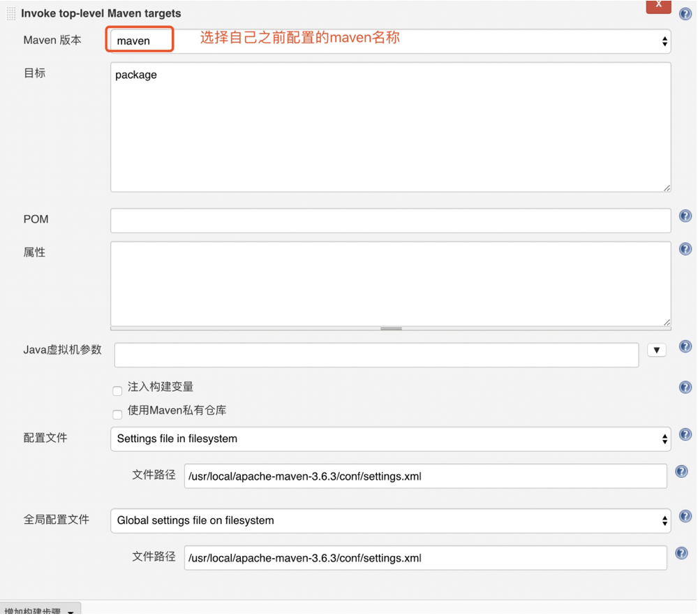Open the Maven 版本 dropdown
698x616 pixels.
tap(392, 41)
